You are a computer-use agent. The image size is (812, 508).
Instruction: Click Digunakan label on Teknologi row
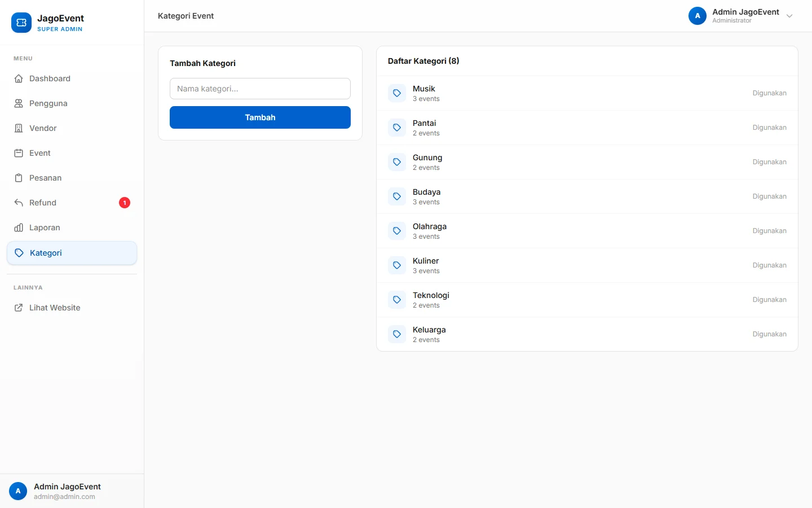(x=769, y=300)
